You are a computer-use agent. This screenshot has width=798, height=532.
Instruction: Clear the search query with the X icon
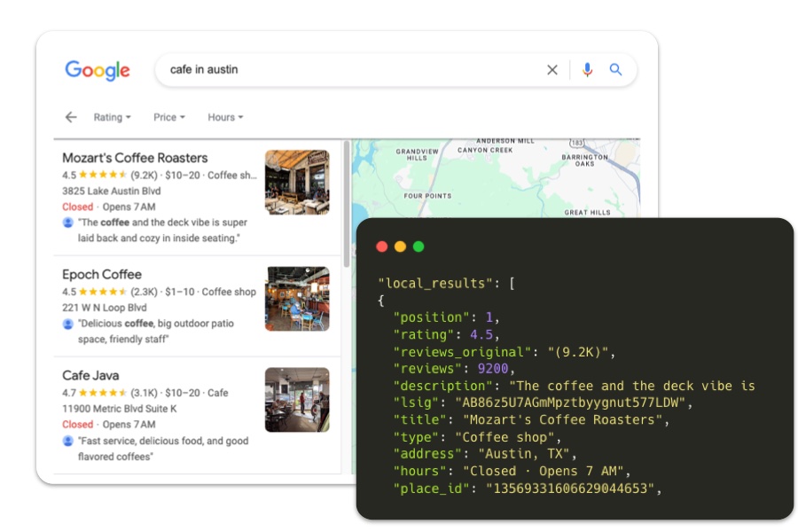[x=552, y=69]
